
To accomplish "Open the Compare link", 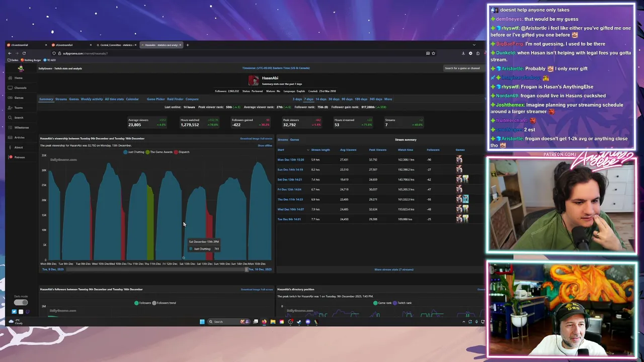I will click(192, 99).
